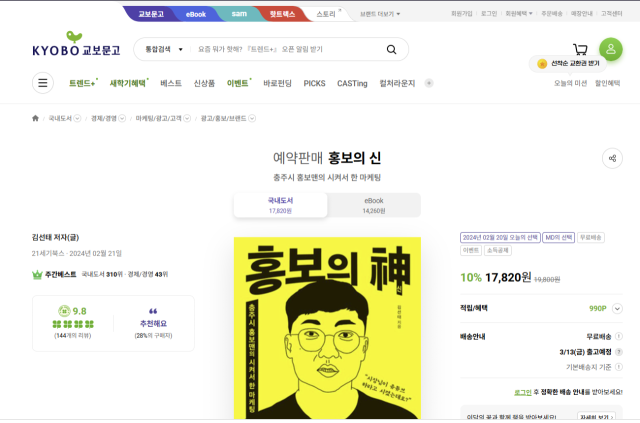Click the 자세히 보기 button
The height and width of the screenshot is (423, 640).
[x=596, y=416]
